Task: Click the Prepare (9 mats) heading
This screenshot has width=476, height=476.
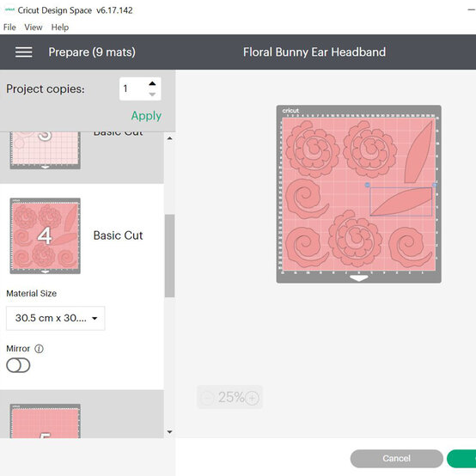Action: click(92, 52)
